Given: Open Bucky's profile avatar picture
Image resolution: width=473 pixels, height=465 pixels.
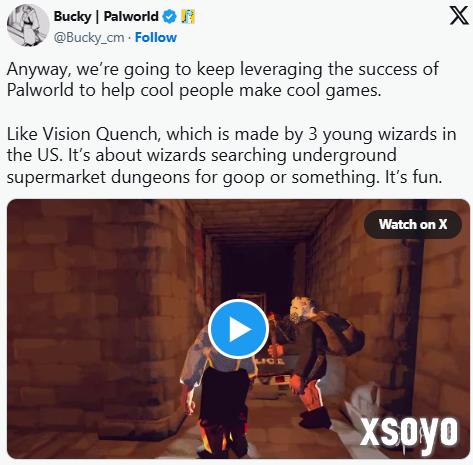Looking at the screenshot, I should pos(28,25).
